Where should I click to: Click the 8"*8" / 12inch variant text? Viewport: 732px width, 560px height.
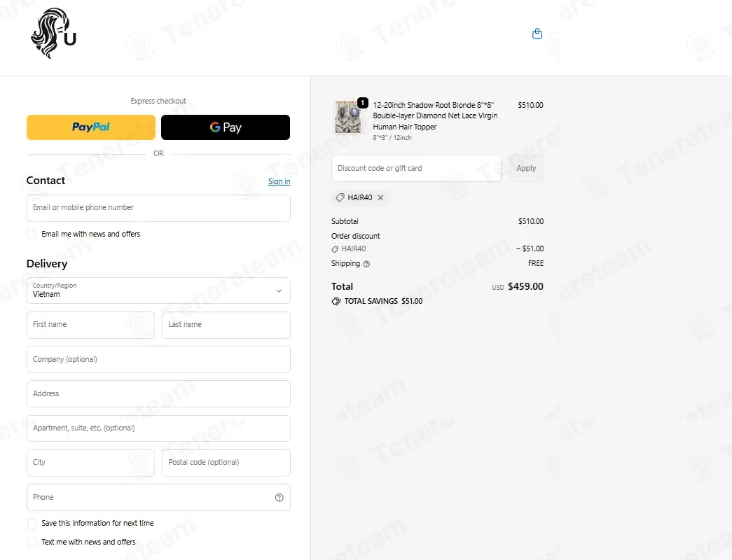(x=392, y=138)
